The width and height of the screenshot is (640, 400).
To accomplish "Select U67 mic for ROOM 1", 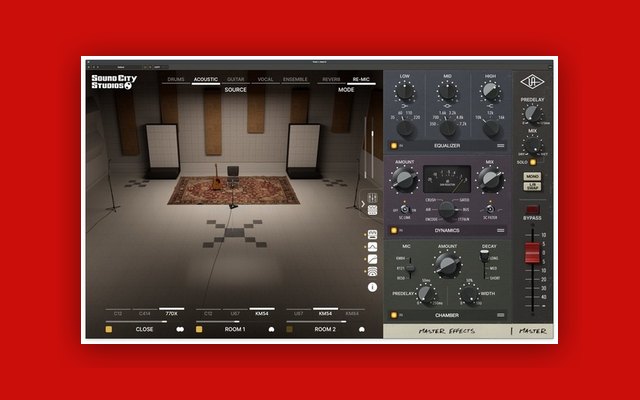I will 235,313.
